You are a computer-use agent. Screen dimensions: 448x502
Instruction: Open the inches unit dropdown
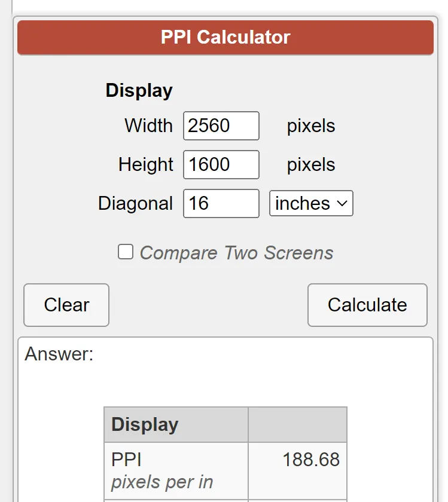click(x=311, y=203)
